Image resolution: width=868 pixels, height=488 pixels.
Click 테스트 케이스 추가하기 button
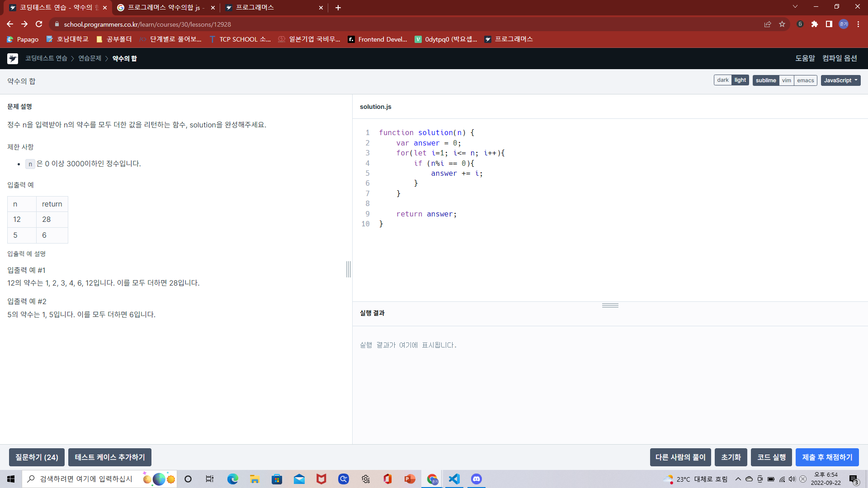tap(110, 457)
